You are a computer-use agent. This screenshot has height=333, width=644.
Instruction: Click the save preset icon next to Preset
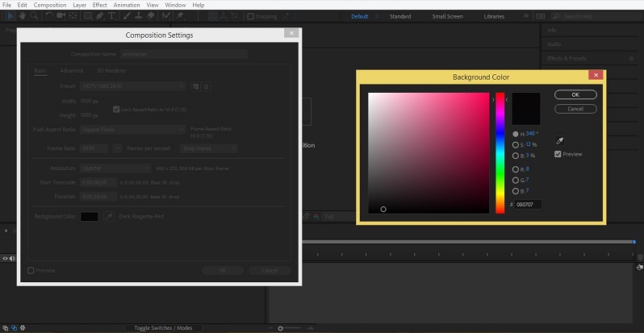(x=195, y=86)
